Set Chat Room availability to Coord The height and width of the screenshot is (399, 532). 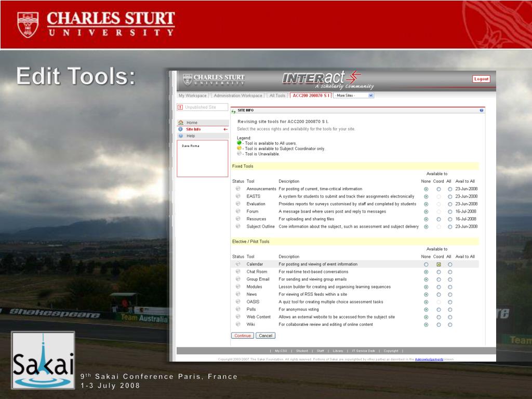tap(438, 272)
